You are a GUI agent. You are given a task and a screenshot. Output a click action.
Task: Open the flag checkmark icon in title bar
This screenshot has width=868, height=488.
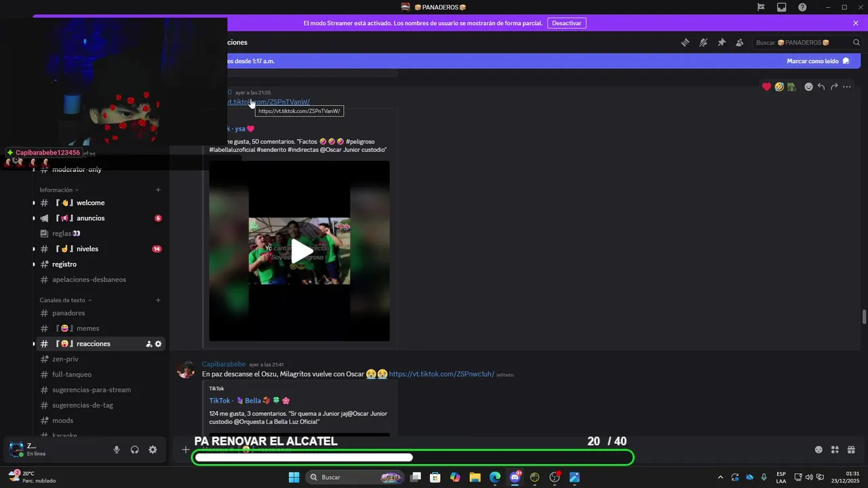(761, 7)
